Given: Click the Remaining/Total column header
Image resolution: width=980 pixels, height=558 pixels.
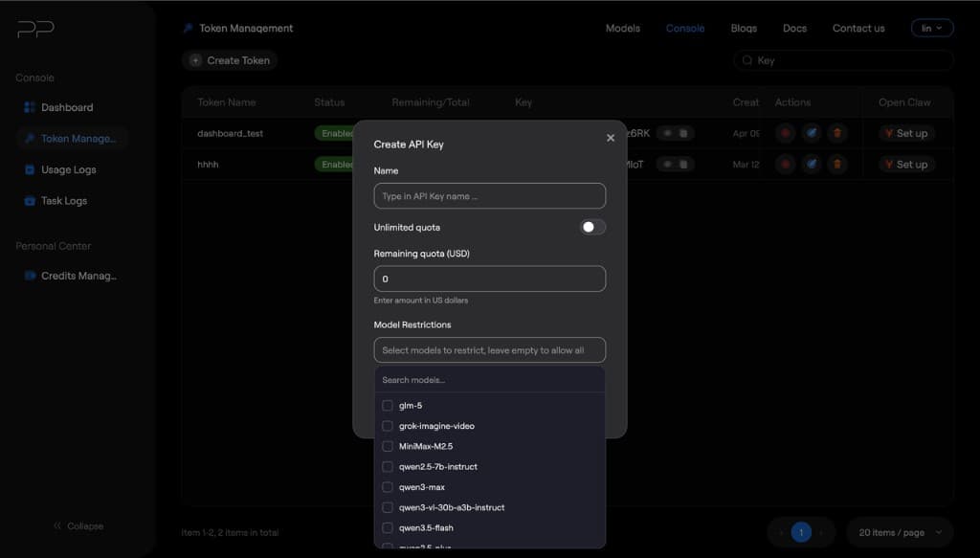Looking at the screenshot, I should pos(430,102).
